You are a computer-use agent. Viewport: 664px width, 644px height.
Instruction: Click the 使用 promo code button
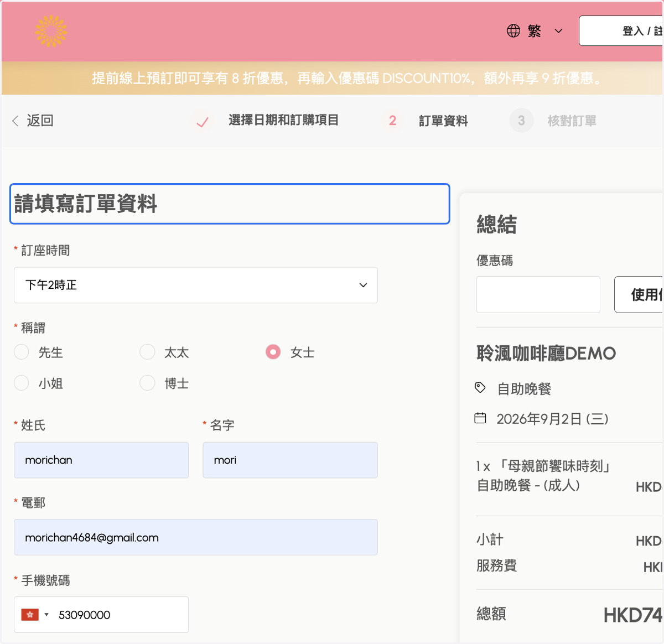[639, 295]
